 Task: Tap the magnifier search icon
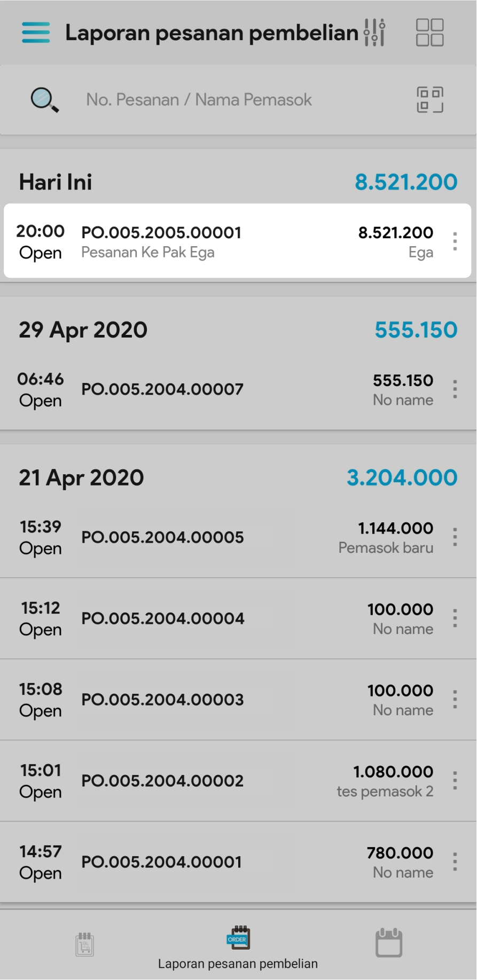[x=44, y=100]
